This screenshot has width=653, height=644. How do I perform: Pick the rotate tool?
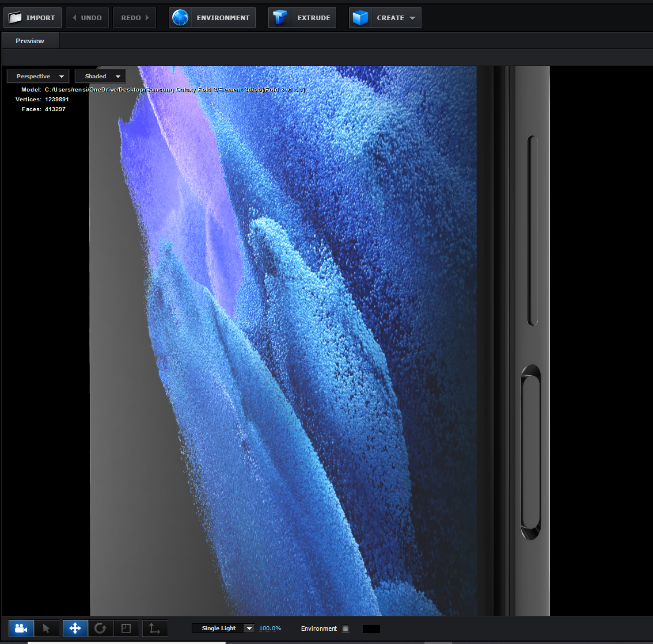(101, 628)
